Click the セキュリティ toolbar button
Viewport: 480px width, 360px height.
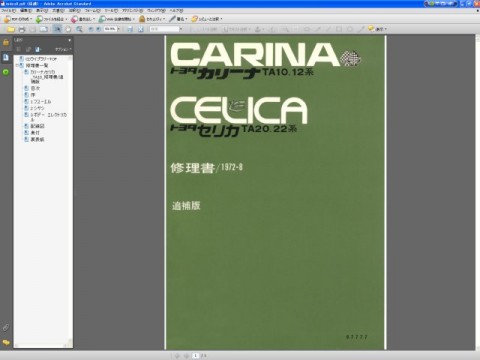point(152,19)
